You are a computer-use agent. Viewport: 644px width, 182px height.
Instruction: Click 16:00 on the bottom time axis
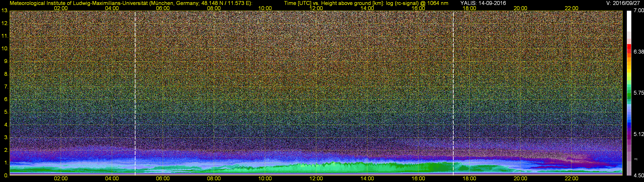(418, 179)
